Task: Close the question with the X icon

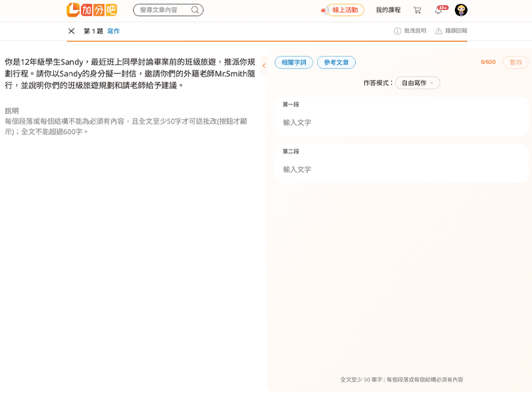Action: pyautogui.click(x=71, y=31)
